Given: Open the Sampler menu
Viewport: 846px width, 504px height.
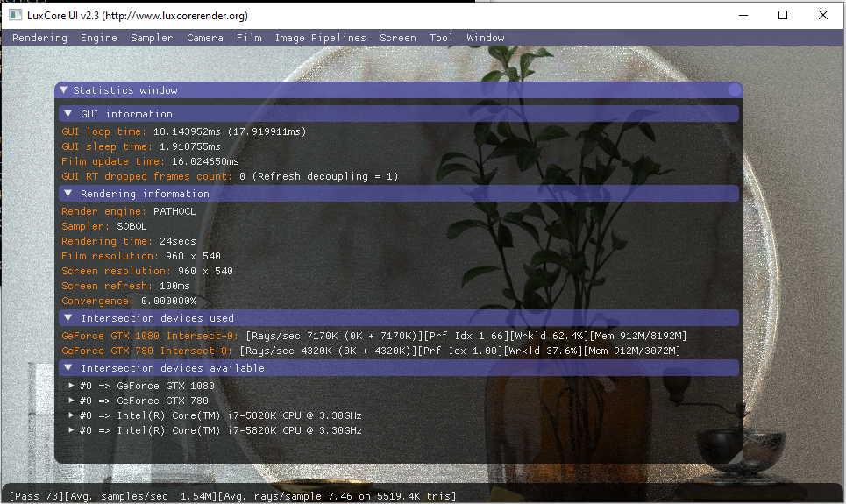Looking at the screenshot, I should [152, 38].
